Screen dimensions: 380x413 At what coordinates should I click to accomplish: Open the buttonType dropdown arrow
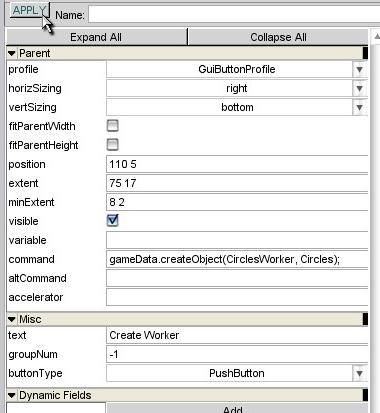pyautogui.click(x=359, y=373)
